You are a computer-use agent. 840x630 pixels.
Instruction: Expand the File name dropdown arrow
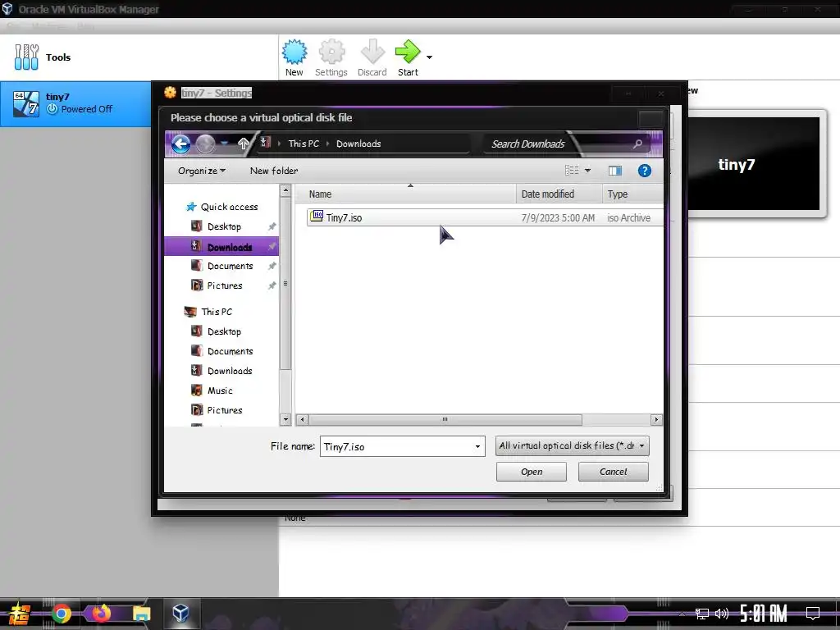[x=478, y=446]
